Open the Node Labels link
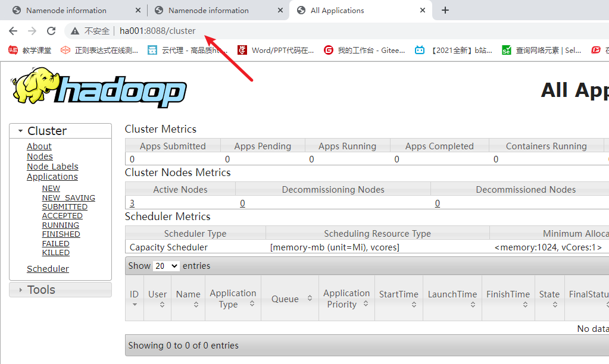This screenshot has width=609, height=364. 52,167
